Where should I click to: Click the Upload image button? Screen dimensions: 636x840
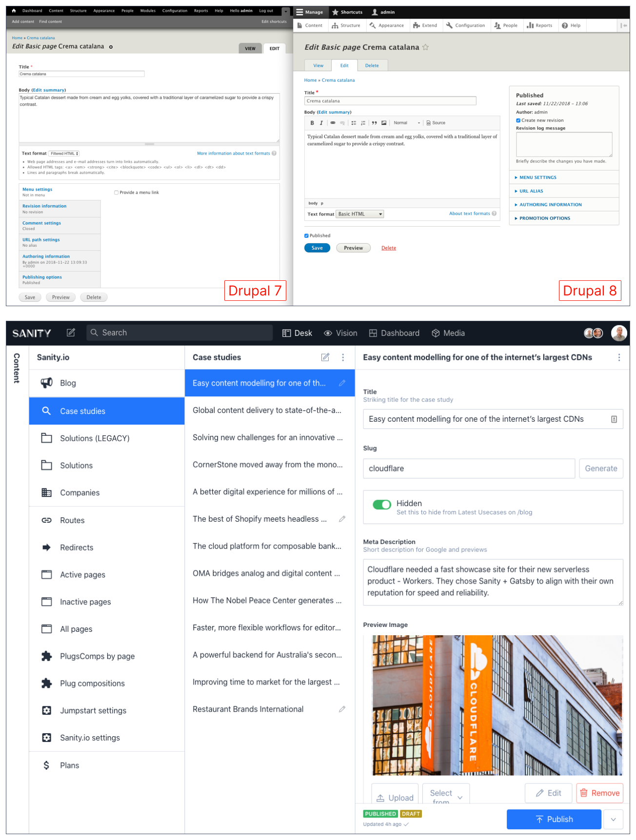(396, 795)
